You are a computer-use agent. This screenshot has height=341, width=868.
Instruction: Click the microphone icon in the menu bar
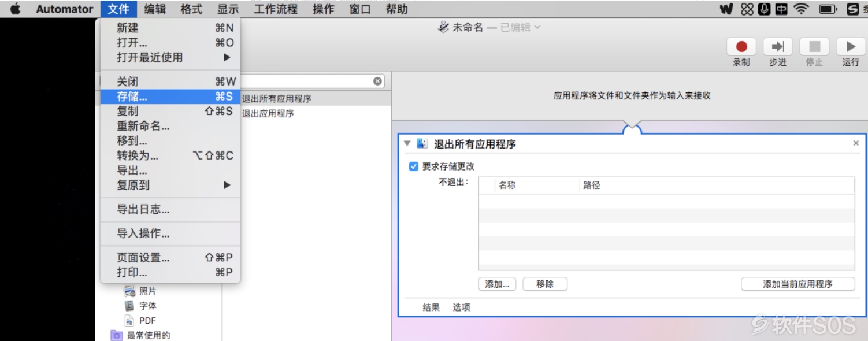tap(765, 9)
